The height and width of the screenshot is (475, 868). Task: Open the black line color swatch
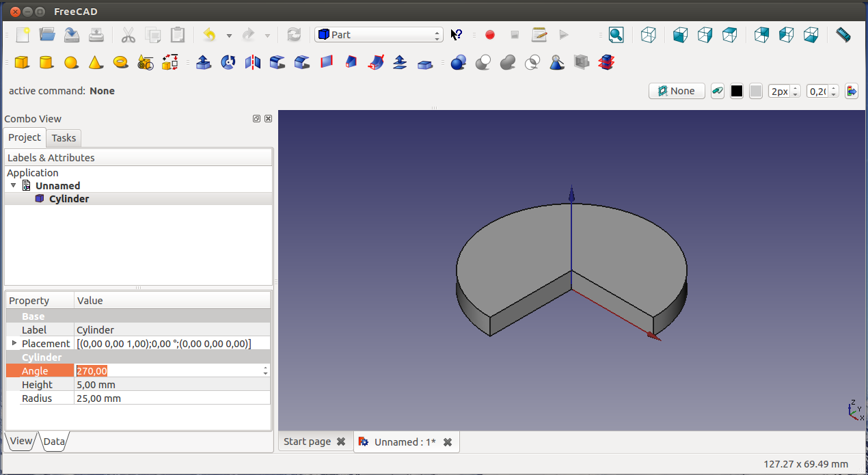(x=736, y=91)
